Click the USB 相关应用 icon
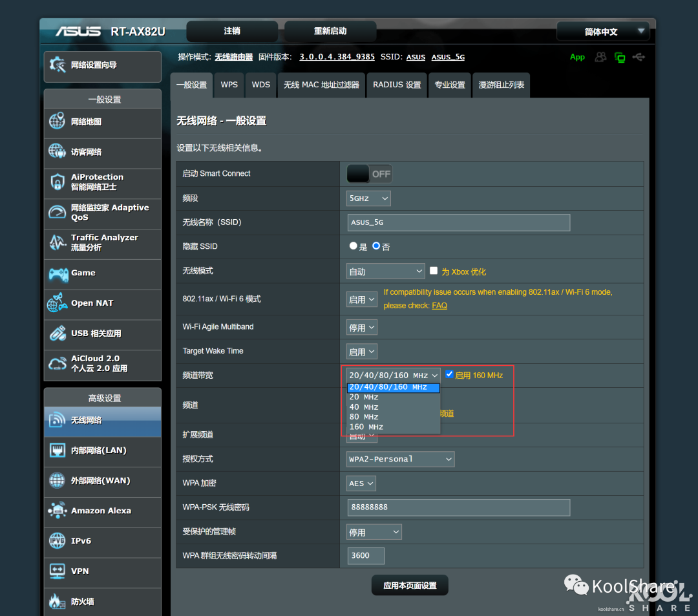The image size is (698, 616). pyautogui.click(x=58, y=333)
